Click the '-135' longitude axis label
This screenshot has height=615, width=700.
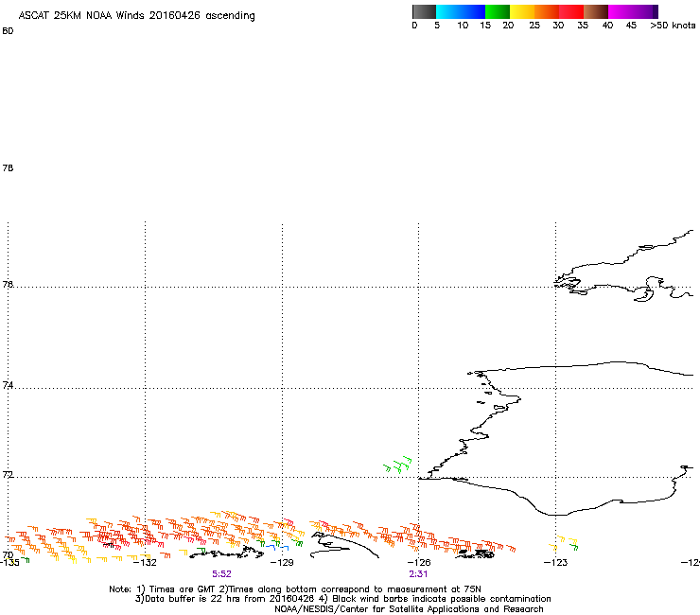[x=9, y=563]
